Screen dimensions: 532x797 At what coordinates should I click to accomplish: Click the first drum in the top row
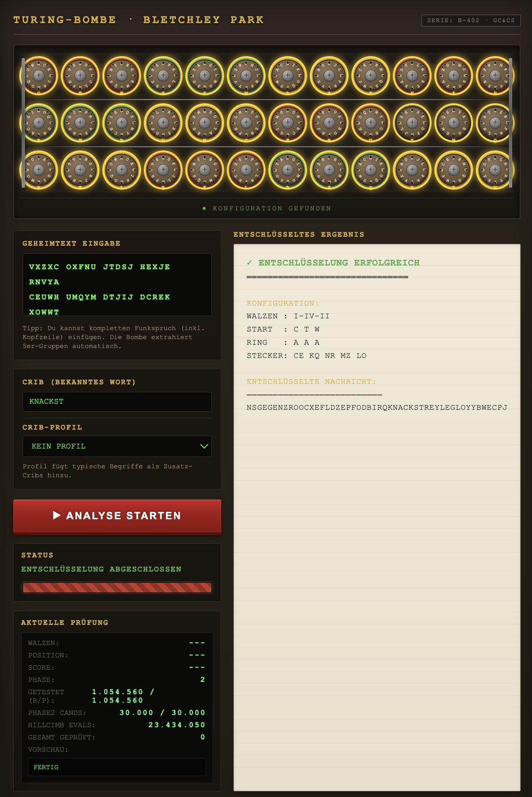39,75
